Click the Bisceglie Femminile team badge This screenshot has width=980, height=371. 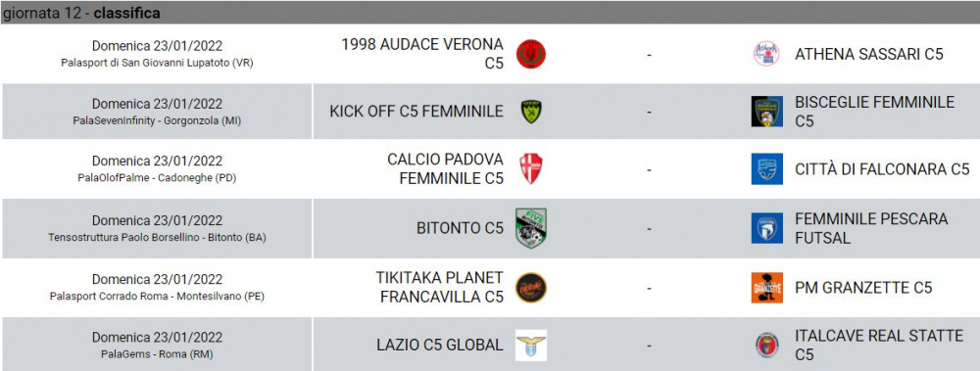click(767, 112)
